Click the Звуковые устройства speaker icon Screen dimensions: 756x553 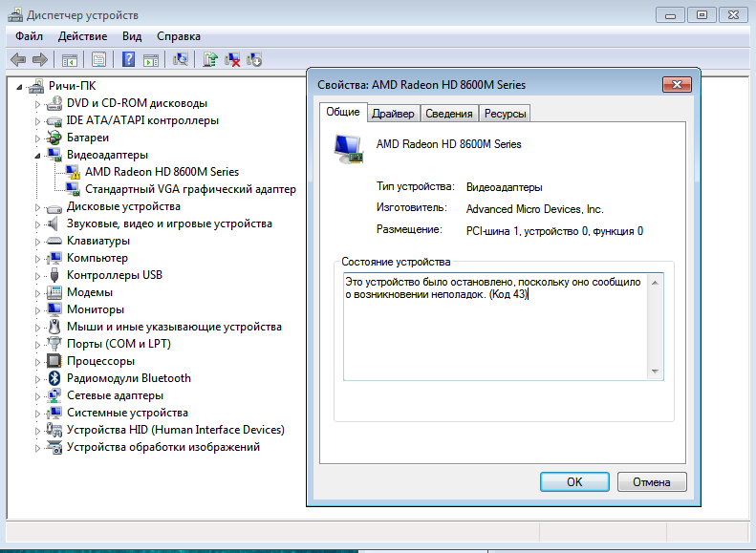coord(53,223)
